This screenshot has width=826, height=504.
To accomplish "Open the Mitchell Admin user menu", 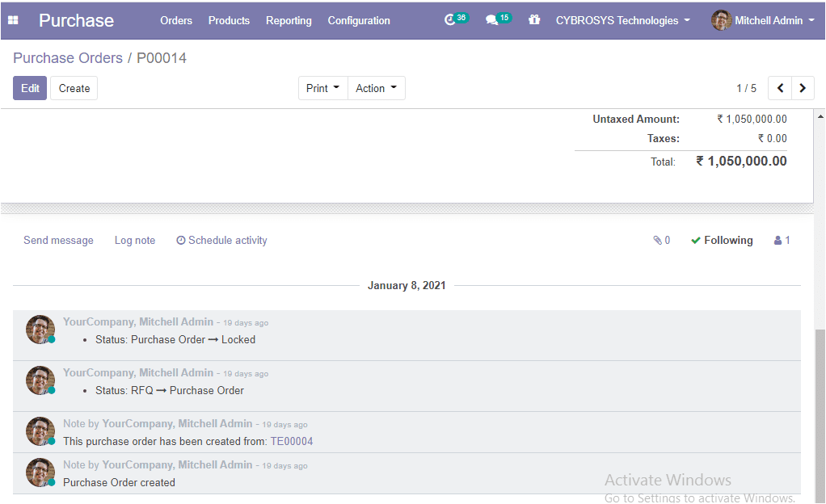I will (764, 20).
